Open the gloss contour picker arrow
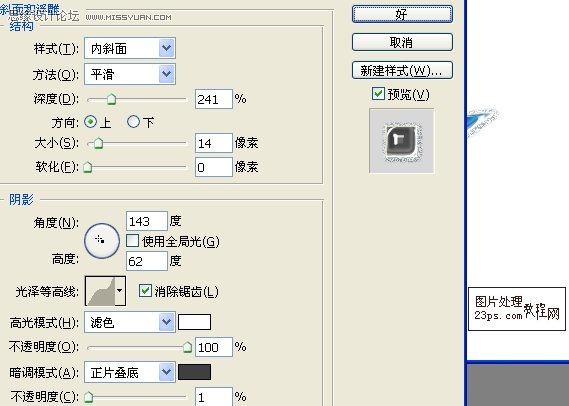Viewport: 569px width, 406px height. click(120, 291)
